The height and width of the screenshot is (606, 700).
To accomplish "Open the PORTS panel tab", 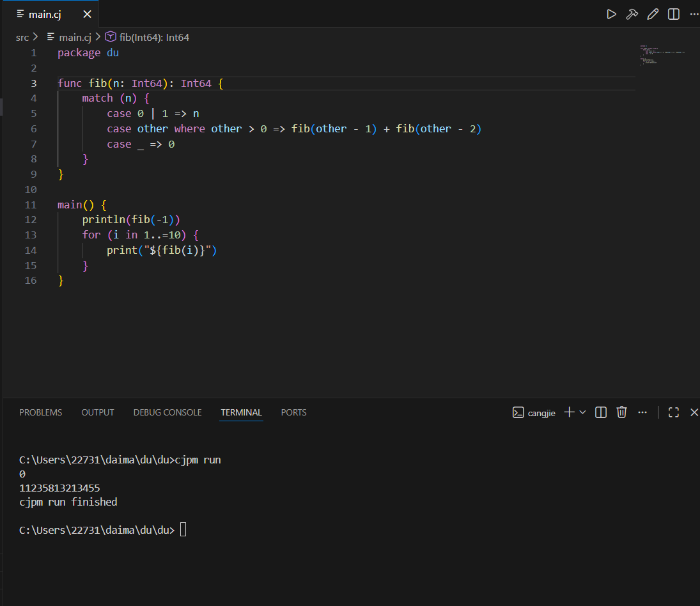I will pos(294,412).
